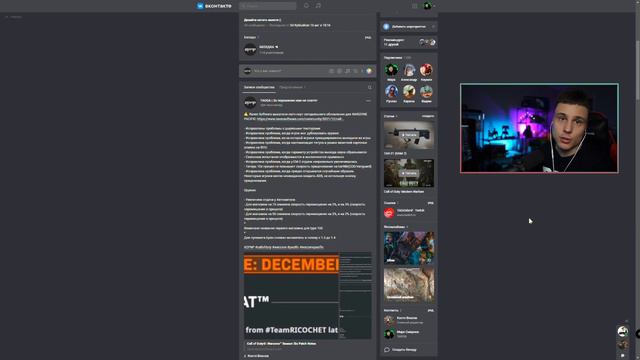Dismiss the add event block

(x=433, y=27)
